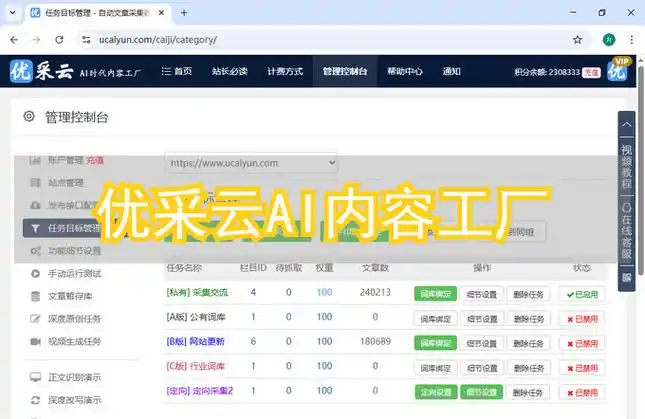This screenshot has height=419, width=645.
Task: Click green 词库绑定 in 采集交流 row
Action: [435, 294]
